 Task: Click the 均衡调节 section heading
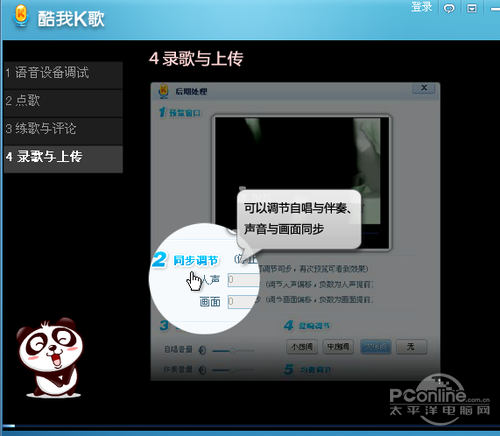coord(315,370)
